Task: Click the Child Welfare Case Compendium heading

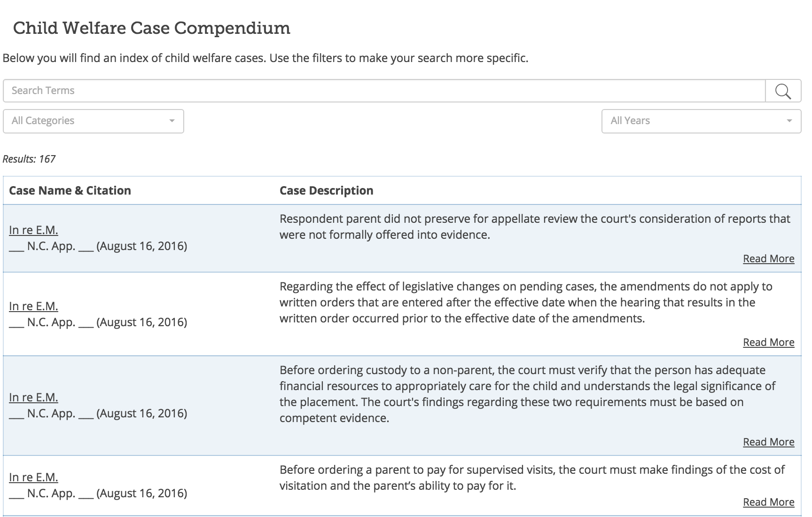Action: click(151, 28)
